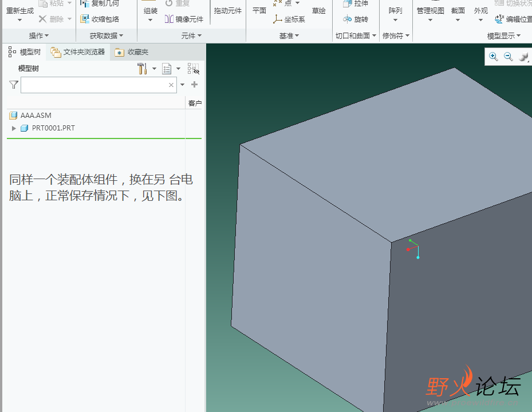Viewport: 532px width, 412px height.
Task: Click the repaint icon in viewport toolbar
Action: tap(524, 57)
